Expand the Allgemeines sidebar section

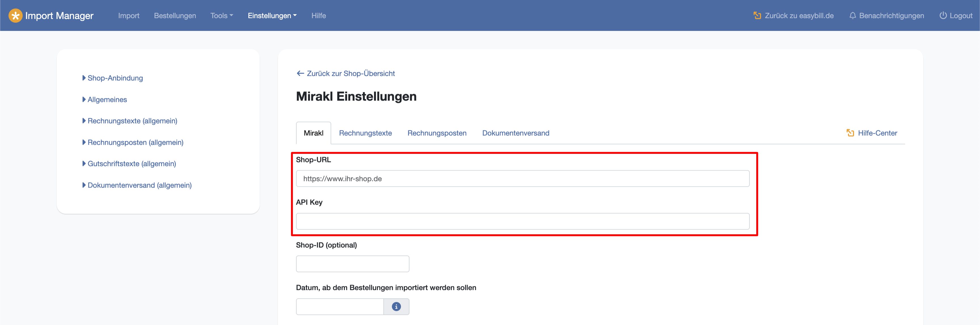click(107, 99)
